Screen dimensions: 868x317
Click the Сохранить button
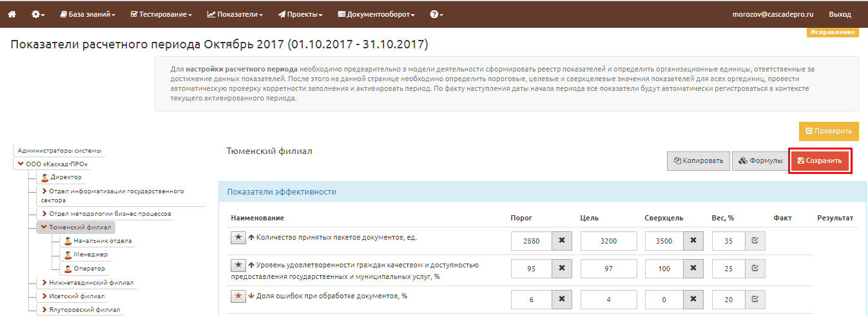[820, 161]
